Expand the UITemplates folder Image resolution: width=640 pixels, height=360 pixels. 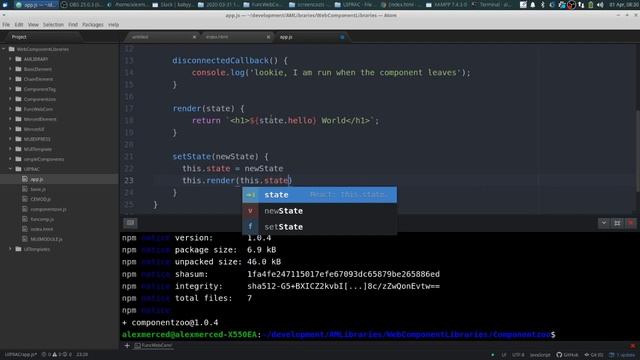coord(11,249)
